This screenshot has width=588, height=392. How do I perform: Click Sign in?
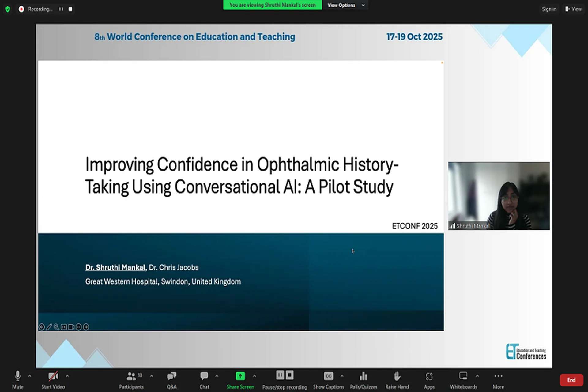(x=549, y=9)
